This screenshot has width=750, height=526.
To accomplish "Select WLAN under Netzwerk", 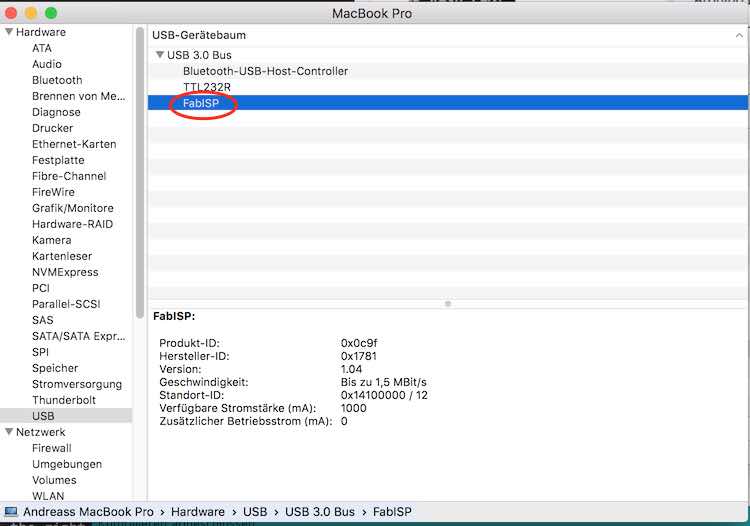I will click(48, 496).
